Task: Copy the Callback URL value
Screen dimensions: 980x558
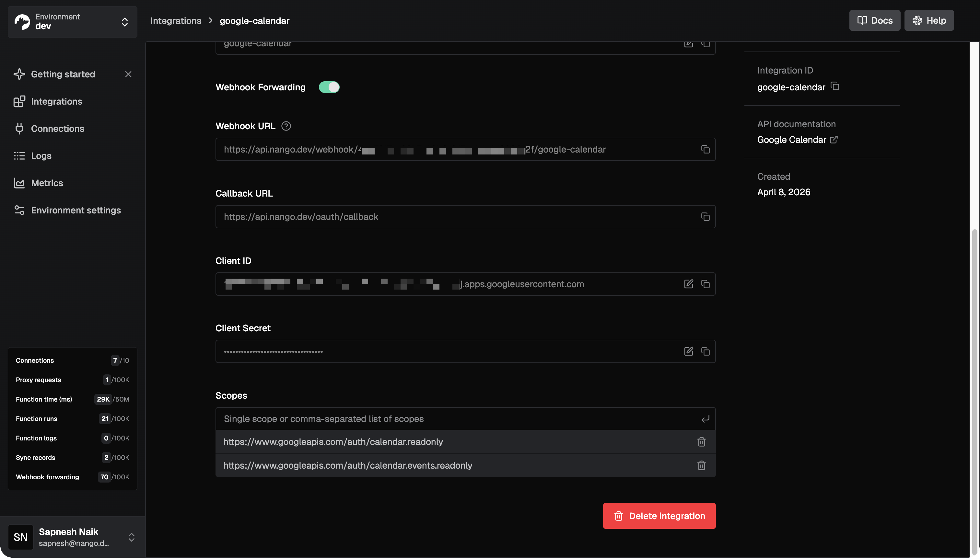Action: coord(705,217)
